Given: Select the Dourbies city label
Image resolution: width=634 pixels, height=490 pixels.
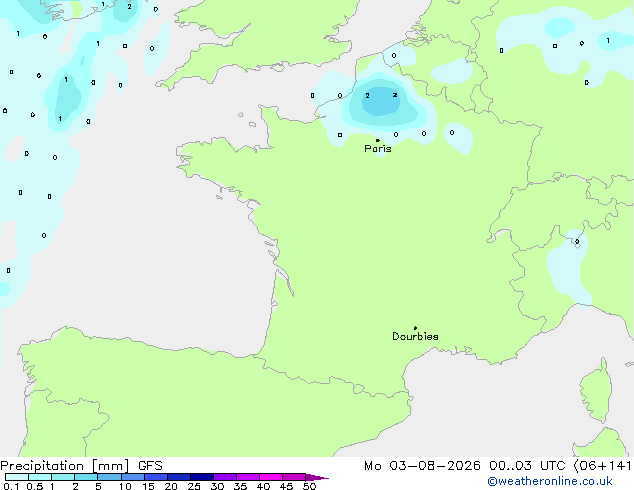Looking at the screenshot, I should tap(415, 336).
